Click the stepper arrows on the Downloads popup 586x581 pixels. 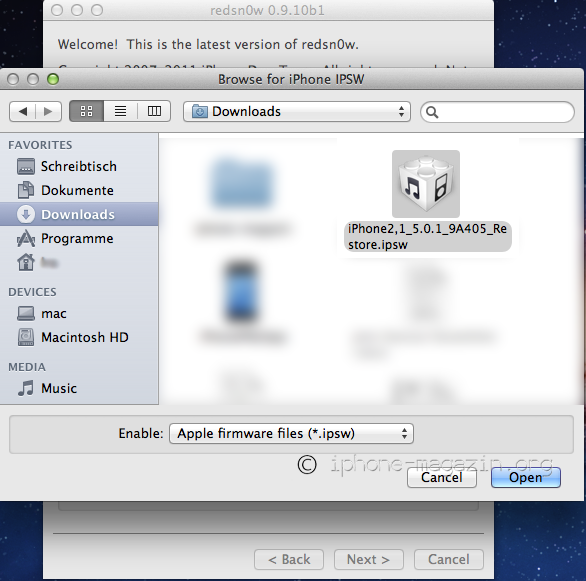(401, 111)
